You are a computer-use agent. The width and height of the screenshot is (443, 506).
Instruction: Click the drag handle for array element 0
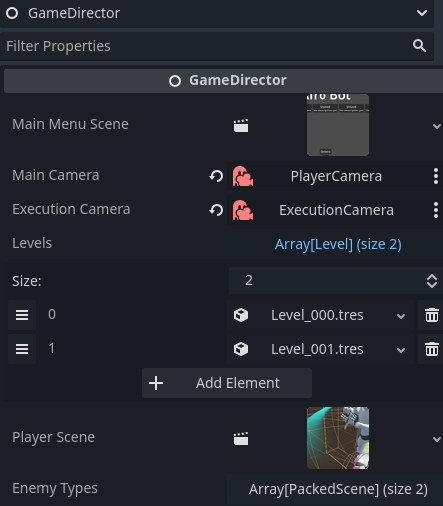click(22, 315)
